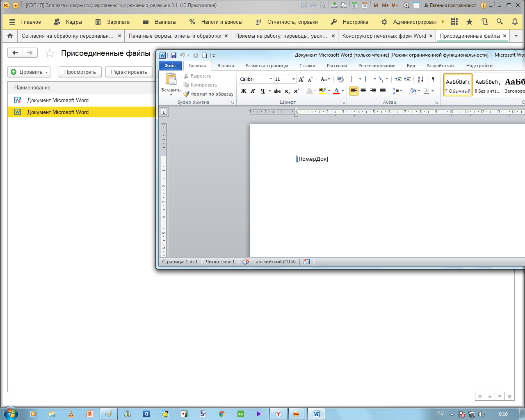525x420 pixels.
Task: Open the highlight color dropdown arrow
Action: click(x=329, y=91)
